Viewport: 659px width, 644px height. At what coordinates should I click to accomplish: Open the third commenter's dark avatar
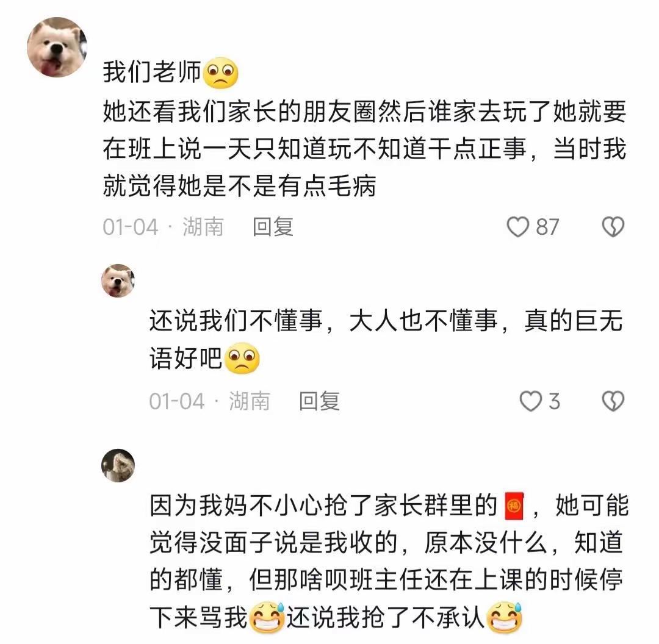tap(118, 465)
